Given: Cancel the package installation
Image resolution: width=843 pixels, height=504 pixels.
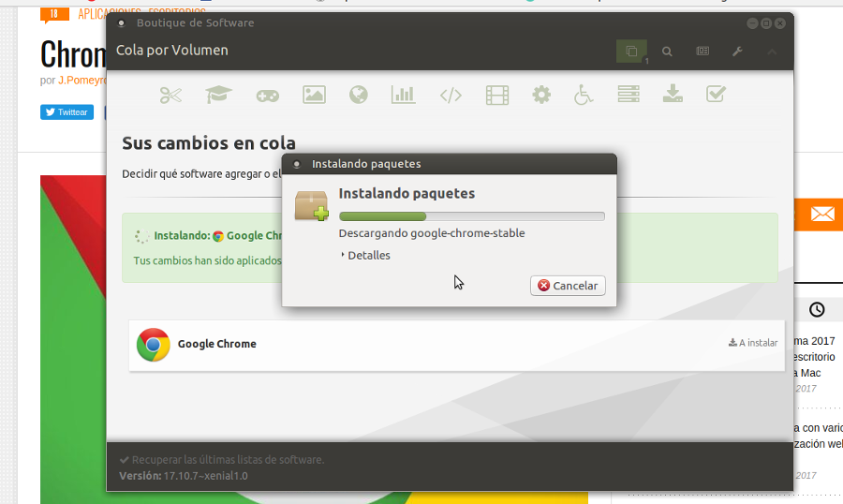Looking at the screenshot, I should click(x=568, y=286).
